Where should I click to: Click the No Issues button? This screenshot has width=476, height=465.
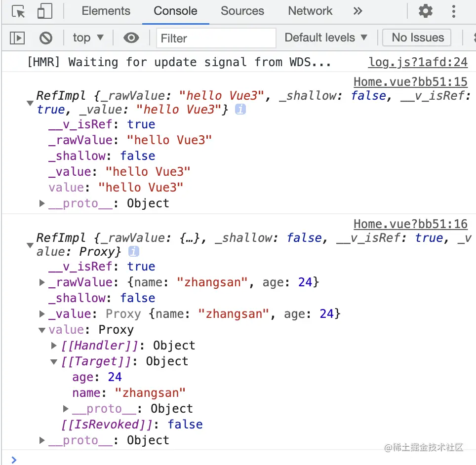(x=417, y=38)
